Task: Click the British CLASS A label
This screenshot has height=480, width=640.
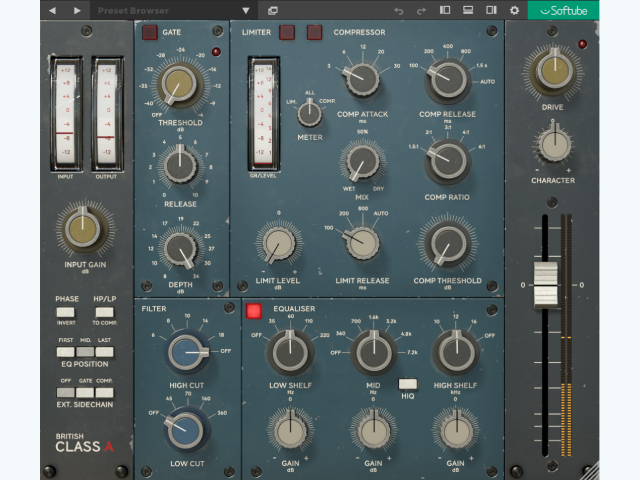Action: tap(84, 443)
